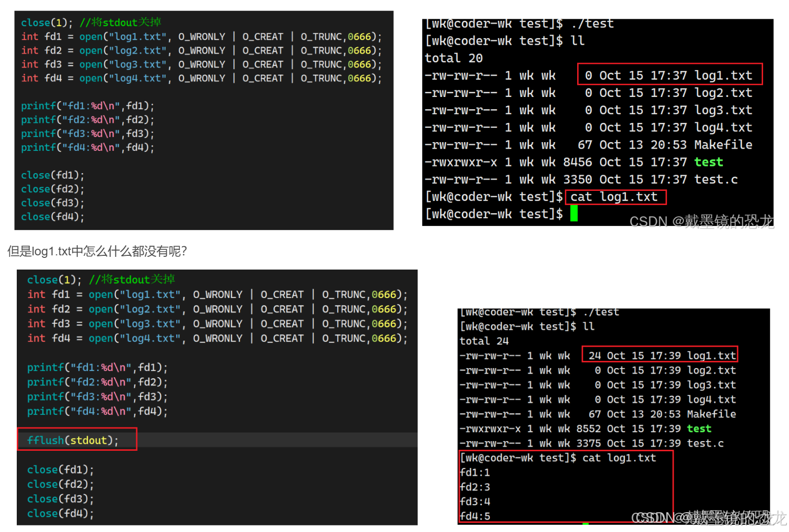The width and height of the screenshot is (789, 532).
Task: Click the "ll" command in the total 24 terminal
Action: point(588,326)
